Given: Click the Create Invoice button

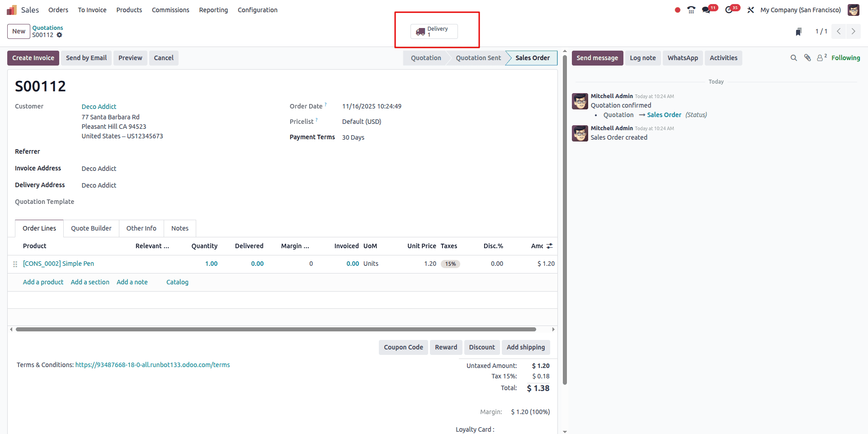Looking at the screenshot, I should [33, 58].
